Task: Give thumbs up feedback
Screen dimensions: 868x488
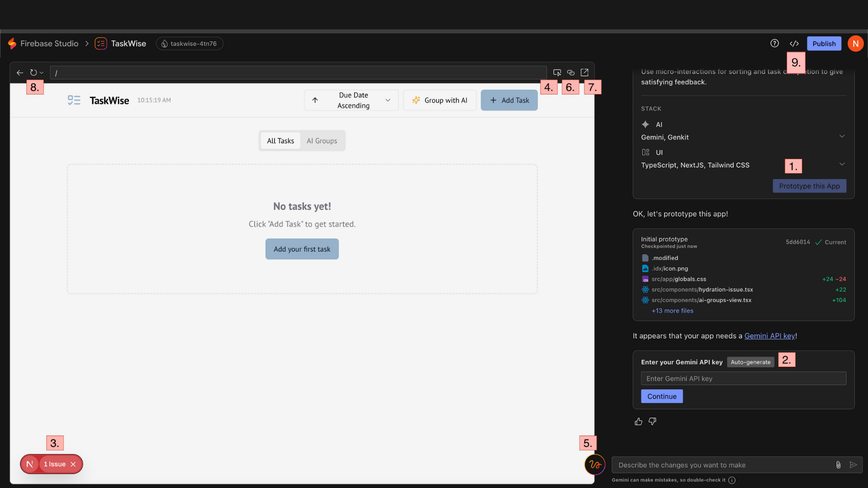Action: point(638,422)
